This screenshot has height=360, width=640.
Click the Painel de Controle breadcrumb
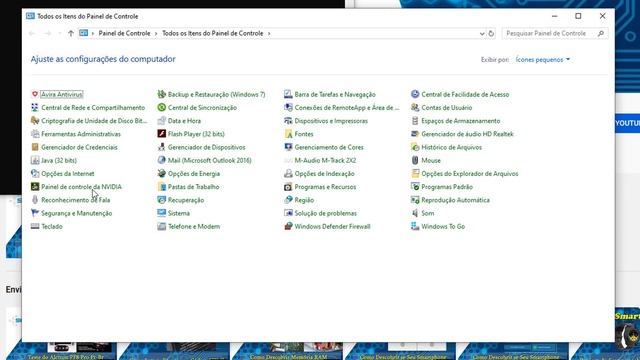point(124,33)
